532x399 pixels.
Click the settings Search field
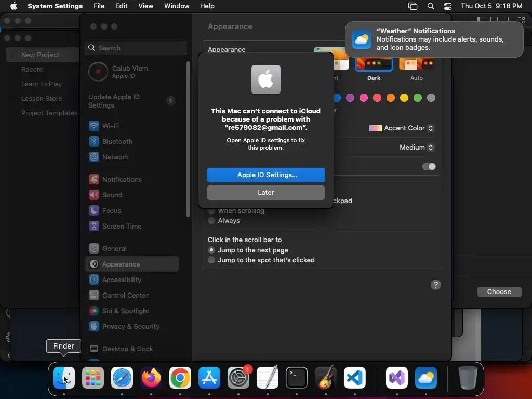pos(136,48)
